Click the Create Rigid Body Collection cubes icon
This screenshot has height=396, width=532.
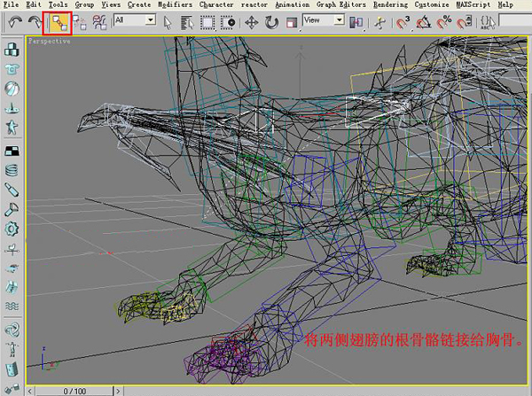12,49
